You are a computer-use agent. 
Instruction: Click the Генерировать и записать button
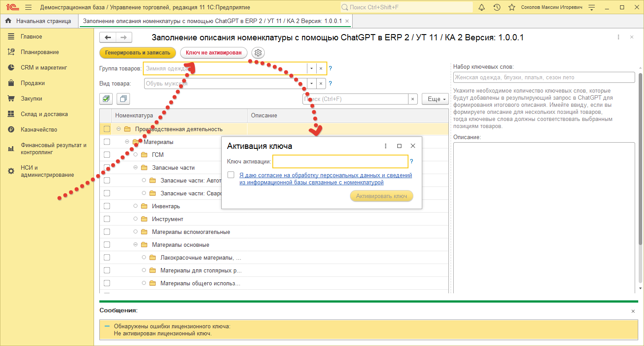pos(137,53)
